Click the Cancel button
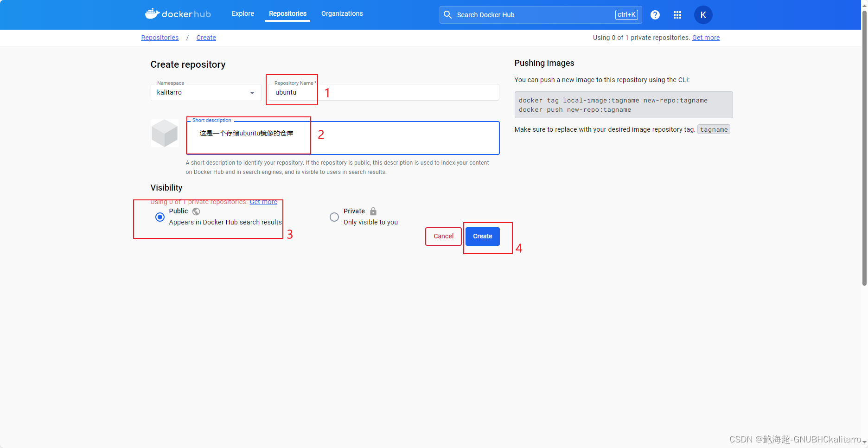This screenshot has height=448, width=868. pos(444,236)
